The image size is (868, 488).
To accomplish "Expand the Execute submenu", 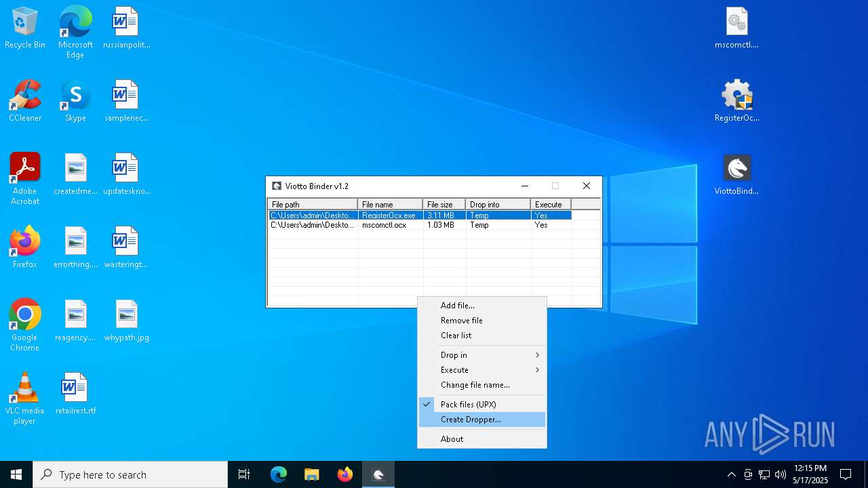I will click(481, 370).
